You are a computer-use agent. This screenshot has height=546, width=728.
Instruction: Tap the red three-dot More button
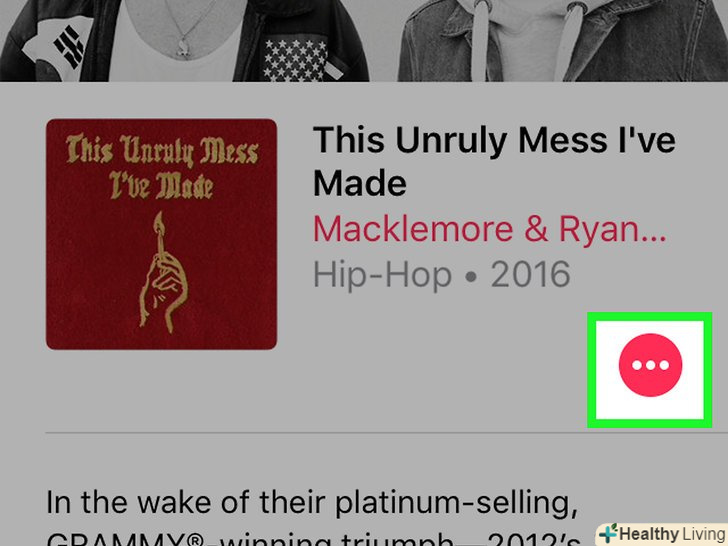click(x=650, y=365)
